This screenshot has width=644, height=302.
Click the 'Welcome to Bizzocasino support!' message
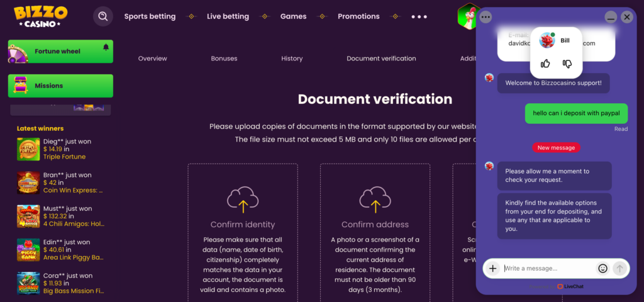click(x=553, y=83)
